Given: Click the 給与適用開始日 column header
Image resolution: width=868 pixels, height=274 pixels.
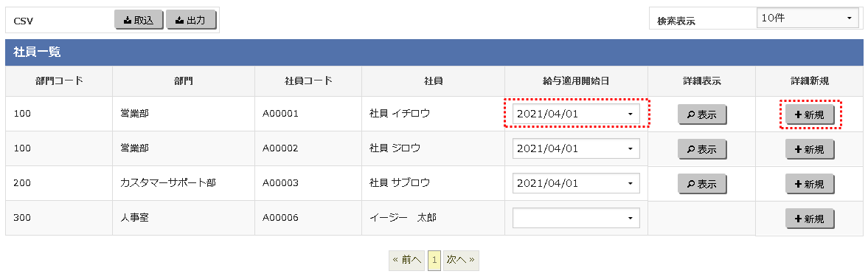Looking at the screenshot, I should click(x=576, y=81).
